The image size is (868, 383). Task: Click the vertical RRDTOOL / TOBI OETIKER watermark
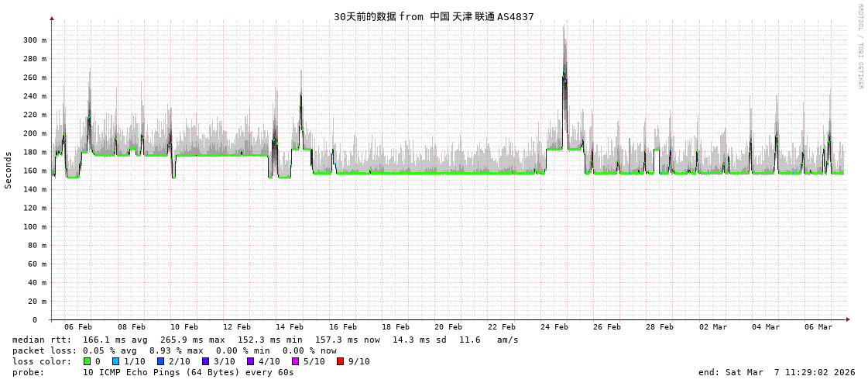859,47
